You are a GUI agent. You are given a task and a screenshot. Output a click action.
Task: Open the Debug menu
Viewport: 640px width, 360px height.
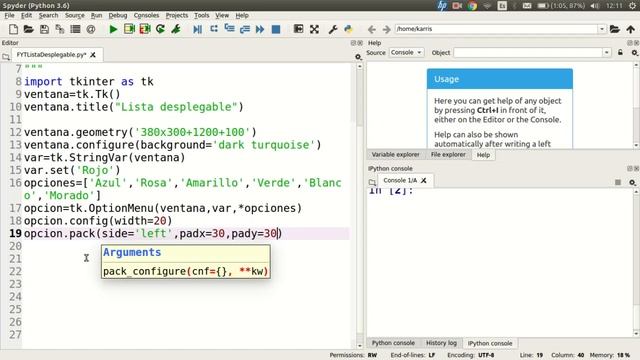coord(118,16)
